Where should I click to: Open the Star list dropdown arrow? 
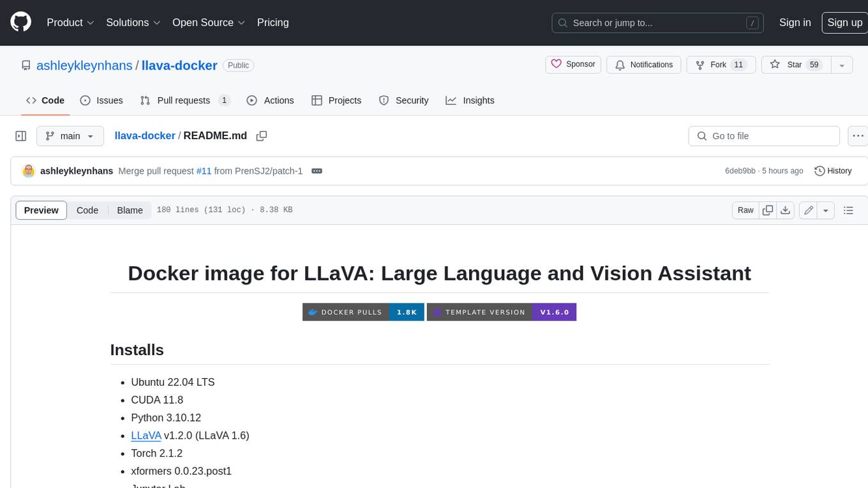(841, 65)
